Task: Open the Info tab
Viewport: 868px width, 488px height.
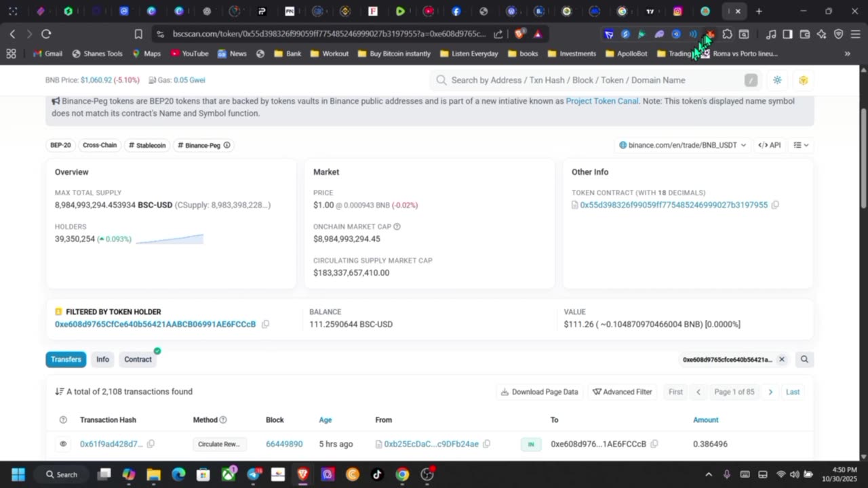Action: point(102,359)
